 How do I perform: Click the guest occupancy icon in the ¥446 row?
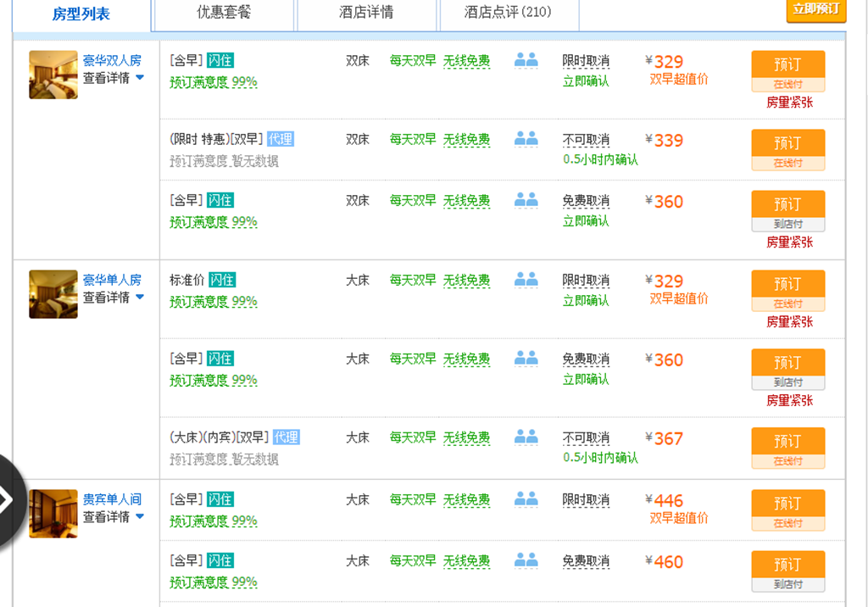click(x=526, y=498)
